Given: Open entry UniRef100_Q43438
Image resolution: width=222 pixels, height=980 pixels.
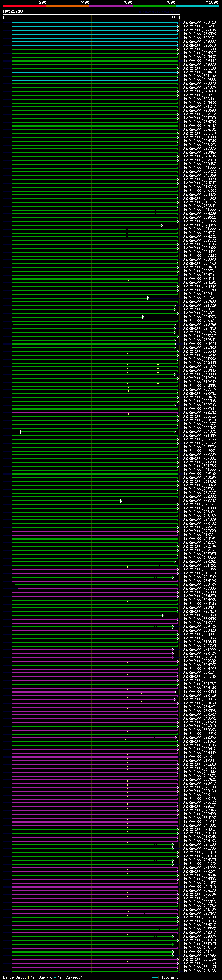Looking at the screenshot, I should coord(199,971).
